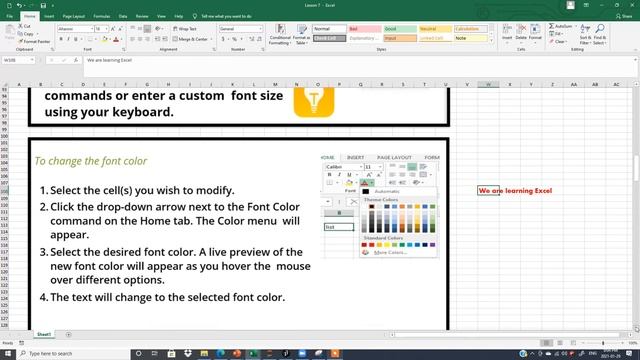Click Increase Indent icon

(x=165, y=39)
